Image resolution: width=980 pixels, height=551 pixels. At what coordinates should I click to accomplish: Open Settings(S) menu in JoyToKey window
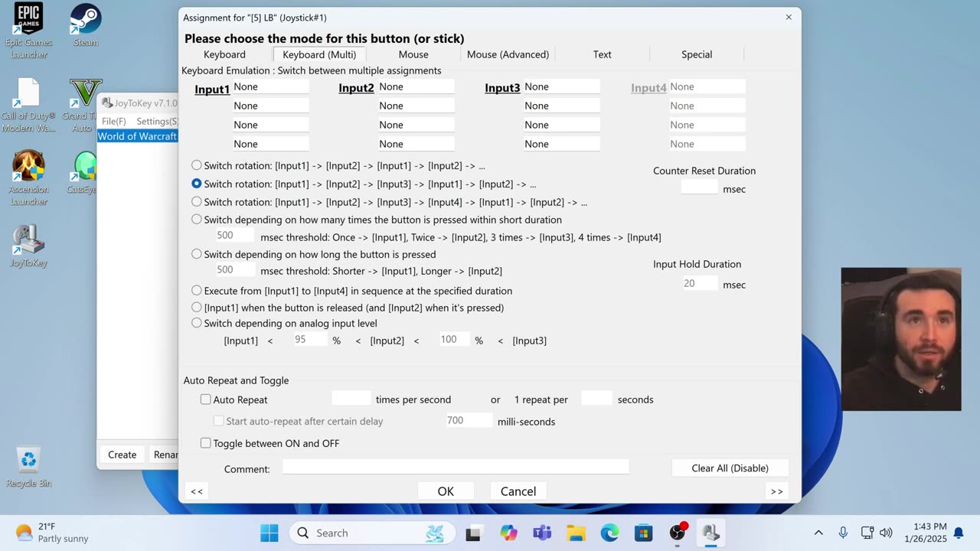pos(156,121)
